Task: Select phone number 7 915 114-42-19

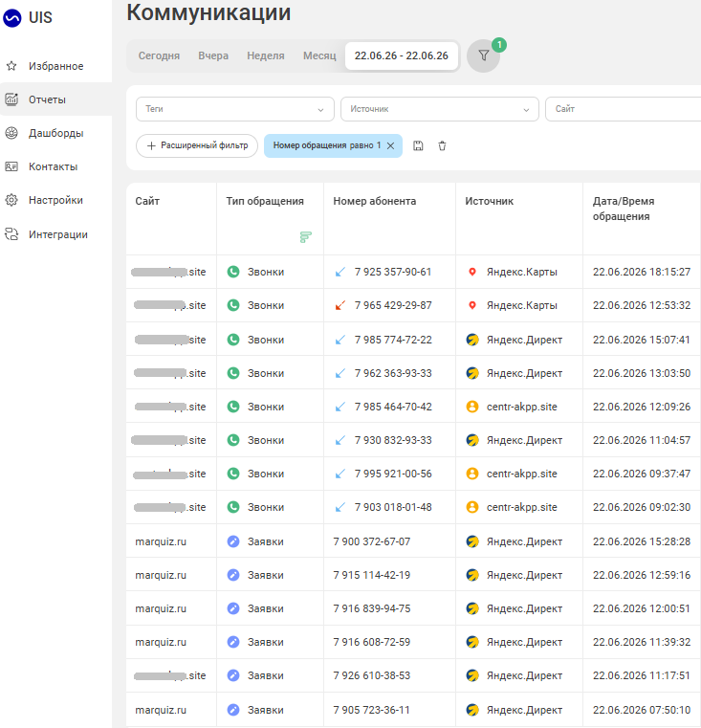Action: [372, 575]
